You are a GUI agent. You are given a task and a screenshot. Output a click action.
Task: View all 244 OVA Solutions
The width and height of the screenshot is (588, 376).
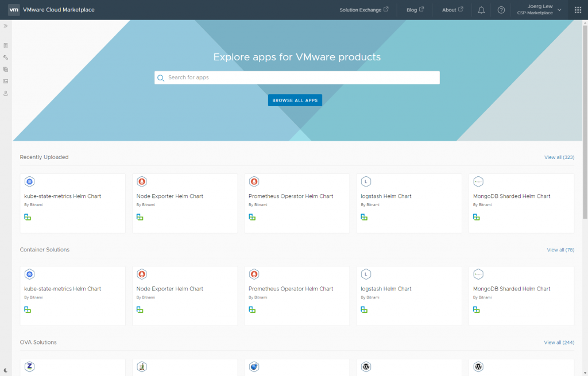tap(559, 343)
